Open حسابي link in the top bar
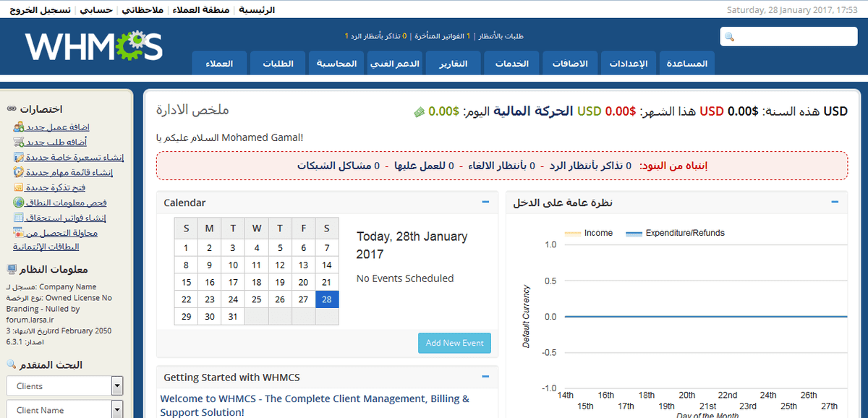 click(x=95, y=10)
